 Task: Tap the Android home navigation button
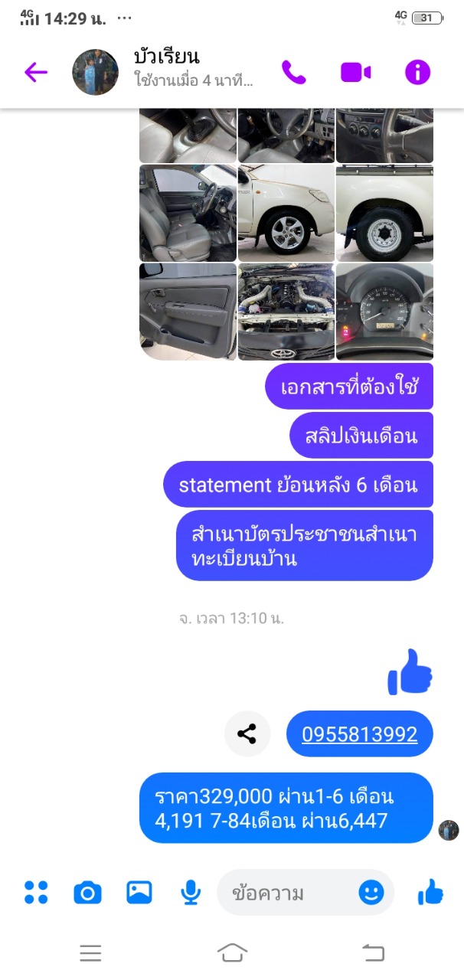click(x=232, y=952)
